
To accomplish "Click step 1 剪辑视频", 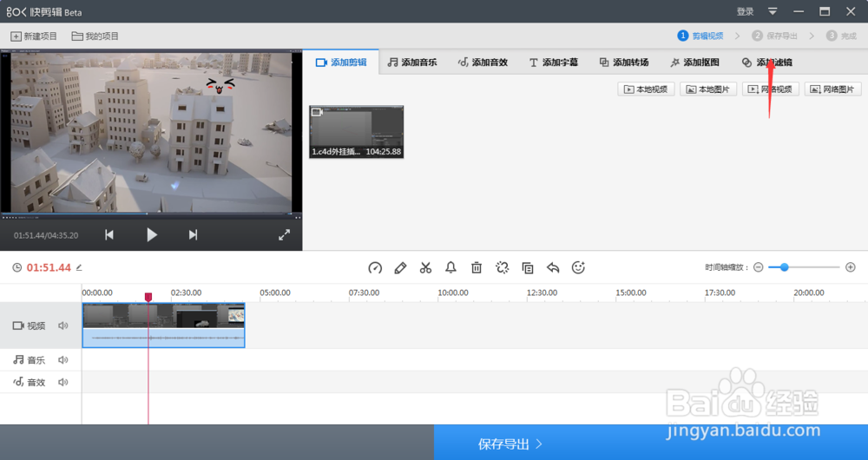I will [x=700, y=36].
